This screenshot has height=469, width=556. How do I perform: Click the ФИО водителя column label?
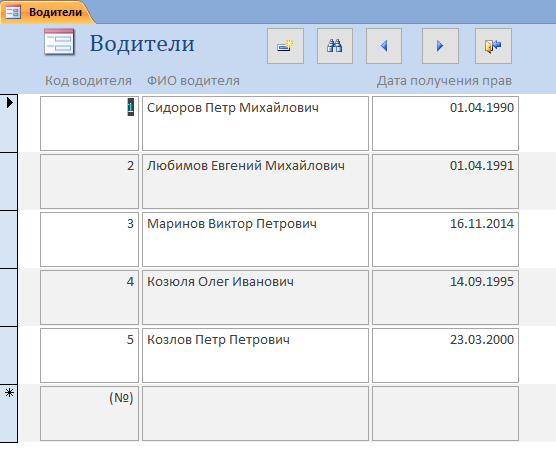tap(193, 81)
